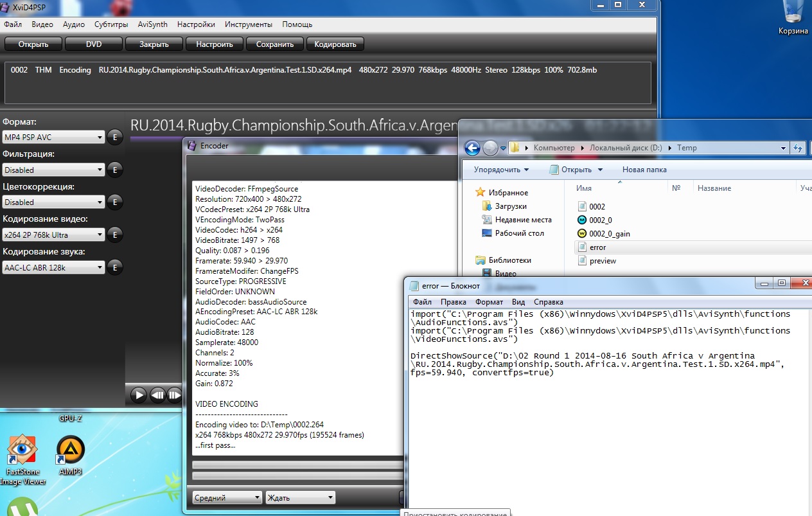This screenshot has width=812, height=516.
Task: Expand the Фильтрация dropdown
Action: point(53,170)
